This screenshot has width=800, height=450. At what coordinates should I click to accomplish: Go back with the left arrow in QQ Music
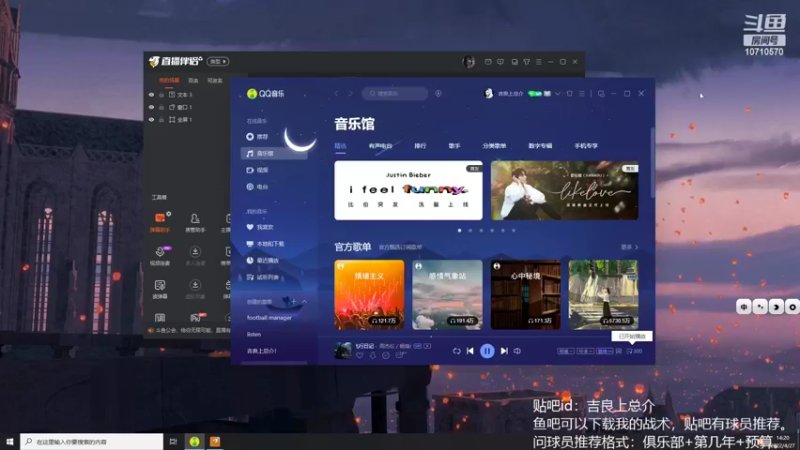(x=336, y=93)
